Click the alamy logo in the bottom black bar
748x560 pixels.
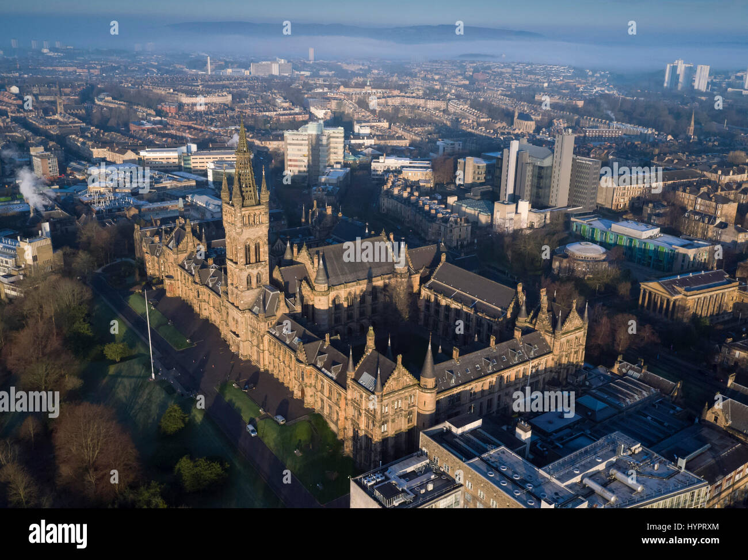(x=58, y=534)
